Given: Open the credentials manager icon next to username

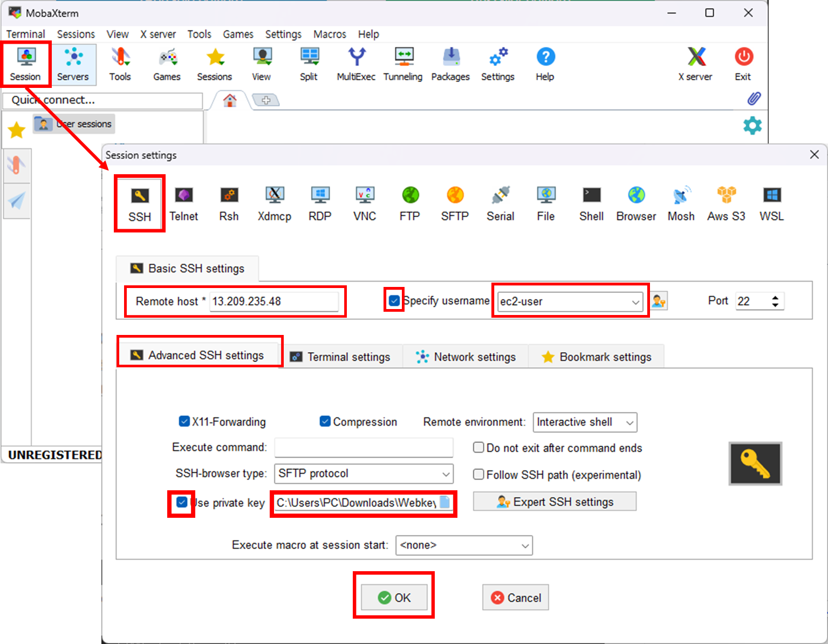Looking at the screenshot, I should [x=659, y=301].
